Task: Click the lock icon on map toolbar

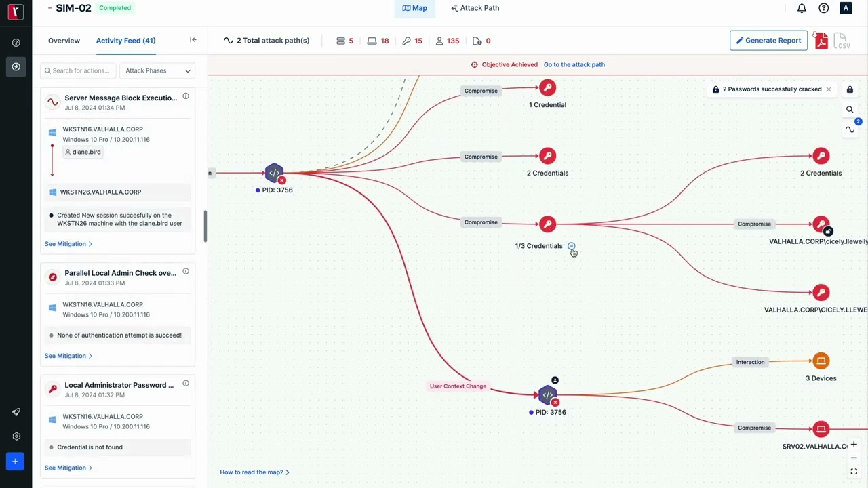Action: pos(850,89)
